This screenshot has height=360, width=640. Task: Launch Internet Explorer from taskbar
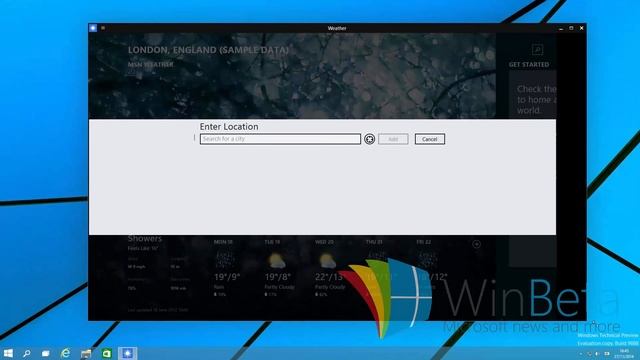point(65,353)
